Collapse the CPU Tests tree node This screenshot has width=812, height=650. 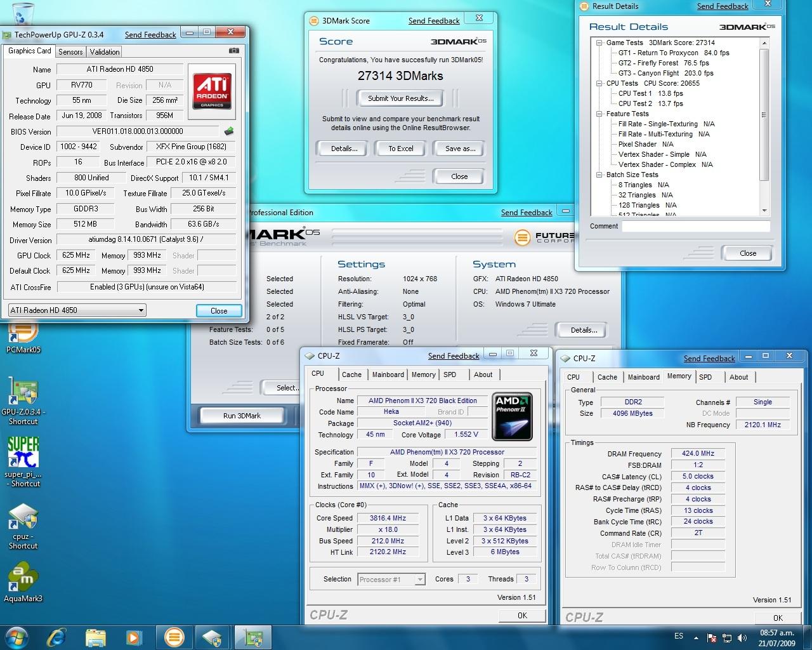click(x=599, y=83)
